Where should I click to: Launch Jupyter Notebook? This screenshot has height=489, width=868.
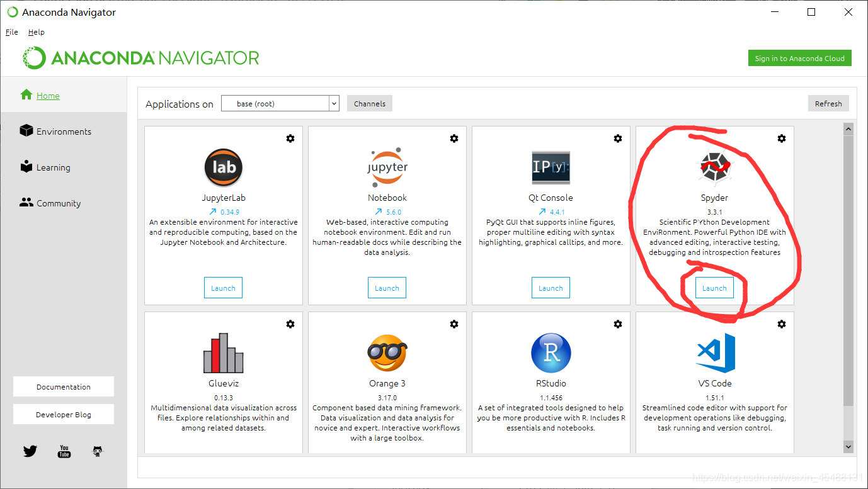387,288
